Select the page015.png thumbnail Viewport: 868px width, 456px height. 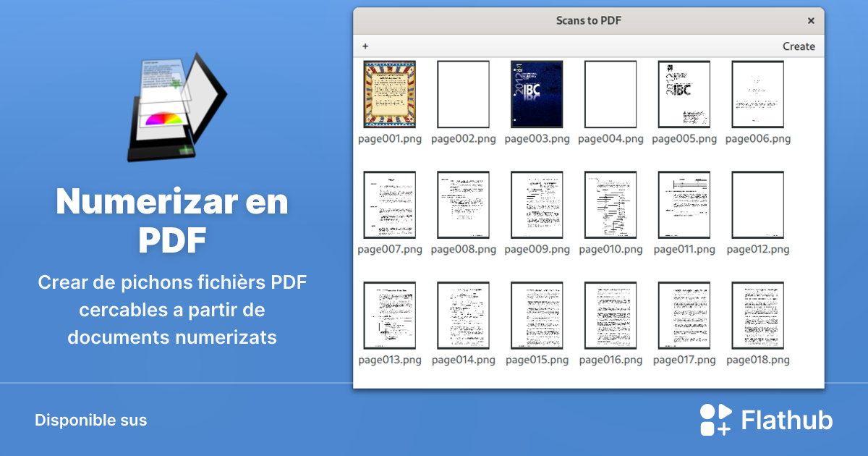point(537,316)
